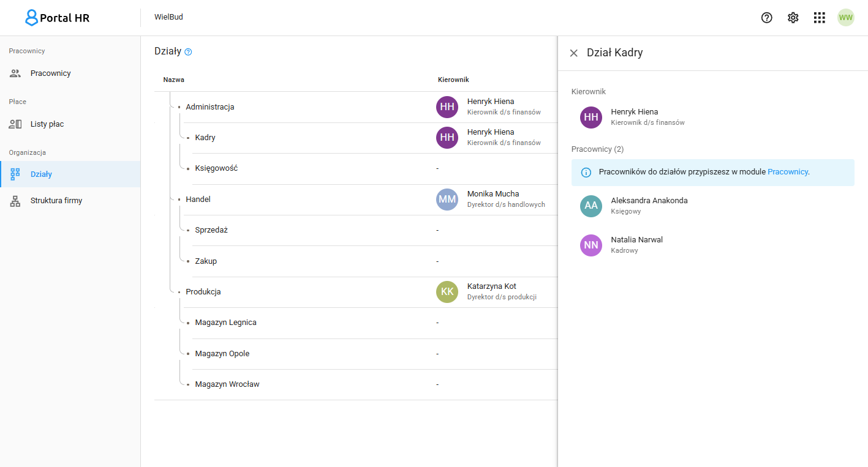Open the Księgowość sub-department
Image resolution: width=868 pixels, height=467 pixels.
[x=216, y=168]
